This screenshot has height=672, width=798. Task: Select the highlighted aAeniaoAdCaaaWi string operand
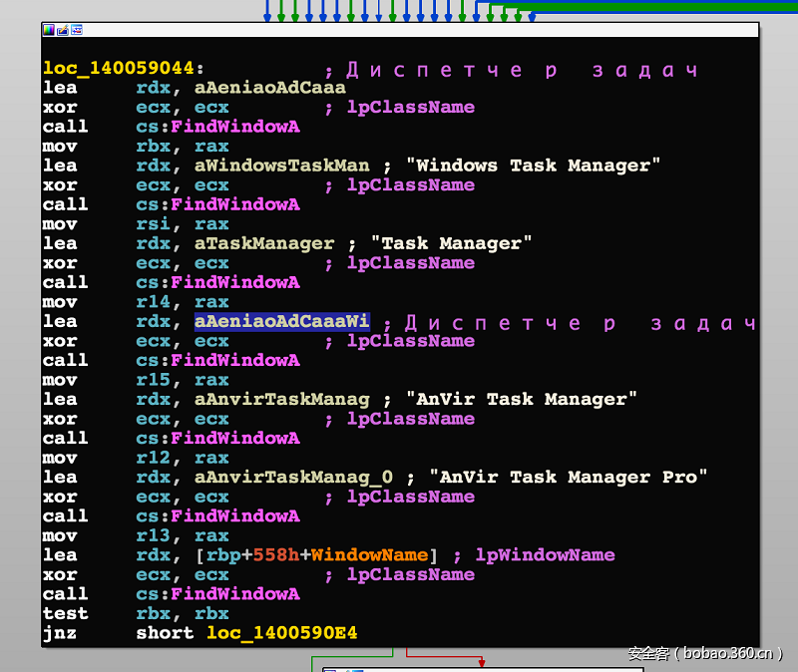tap(281, 322)
